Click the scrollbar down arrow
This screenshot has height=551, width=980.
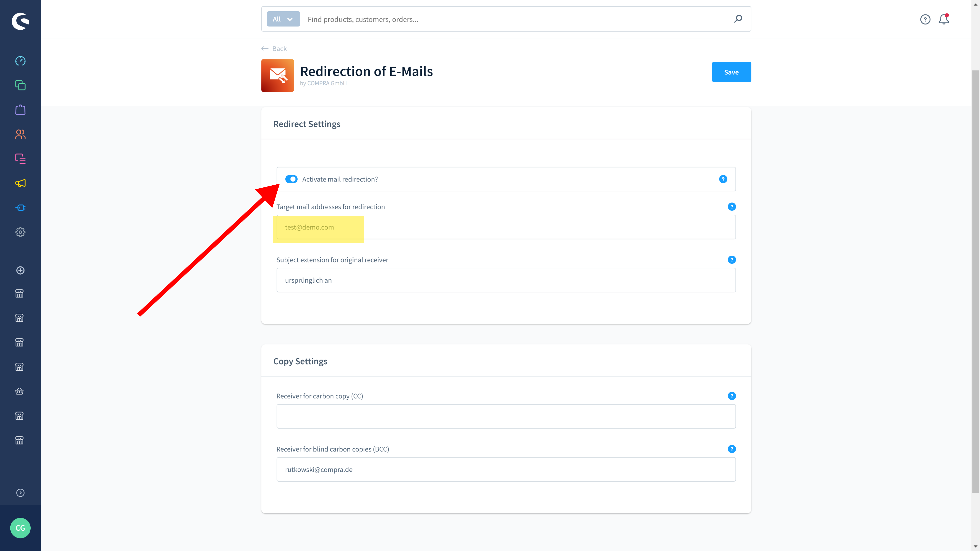[x=975, y=546]
